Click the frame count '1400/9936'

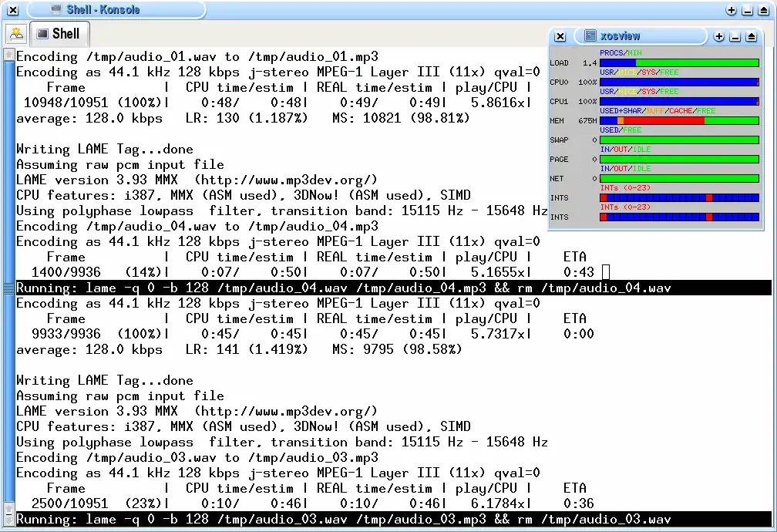[66, 272]
